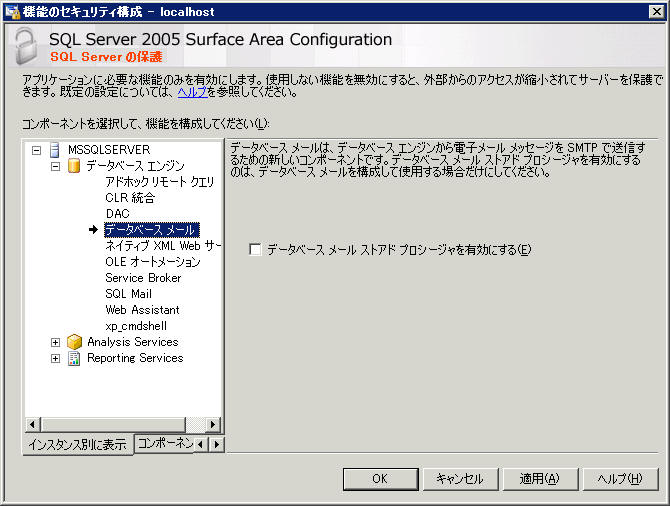Collapse the MSSQLSERVER tree node
Viewport: 670px width, 506px height.
[37, 150]
